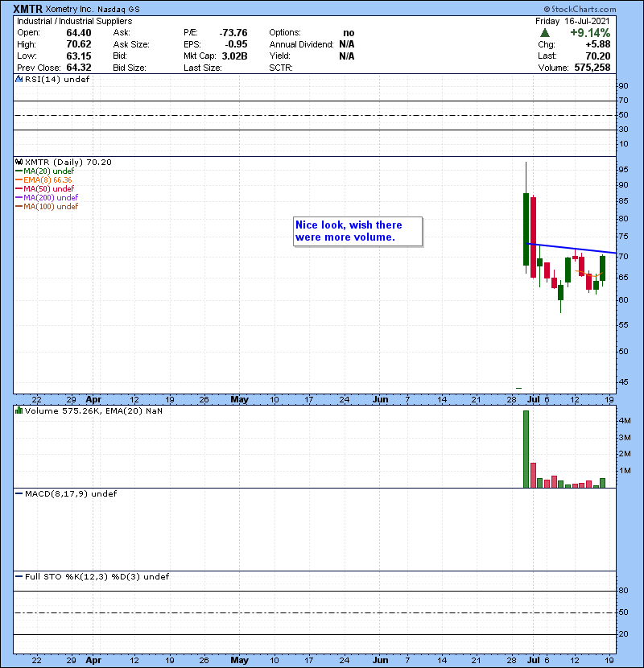Click the 80 label on Full STO axis
644x668 pixels.
pos(624,591)
